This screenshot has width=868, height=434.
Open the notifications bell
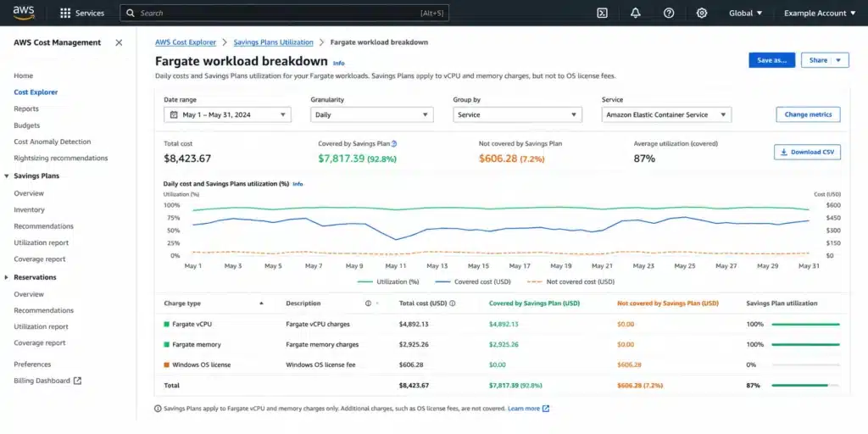(x=636, y=14)
